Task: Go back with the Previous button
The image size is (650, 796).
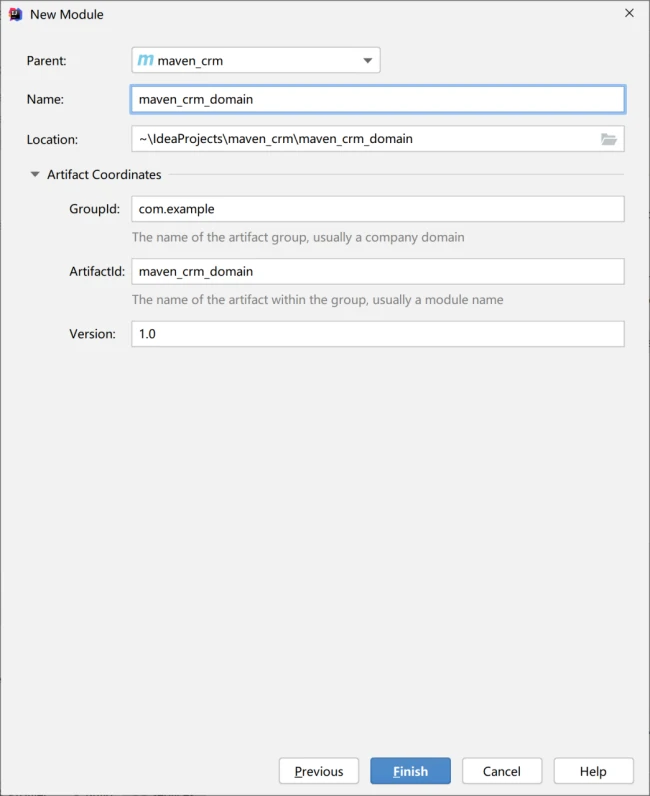Action: pos(319,771)
